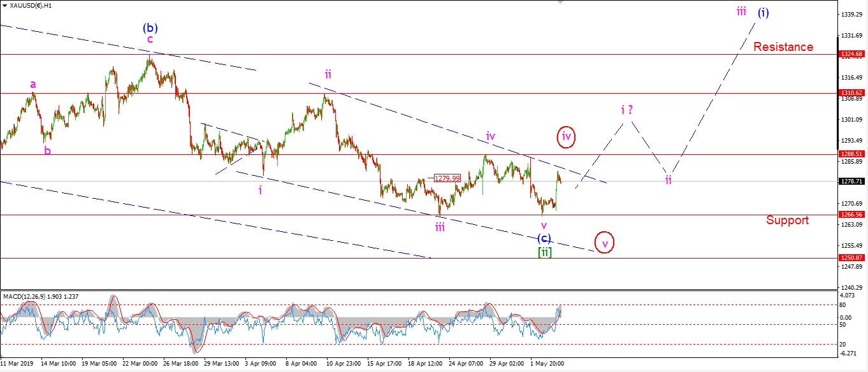Select the blue (i) label at top right

[x=763, y=13]
